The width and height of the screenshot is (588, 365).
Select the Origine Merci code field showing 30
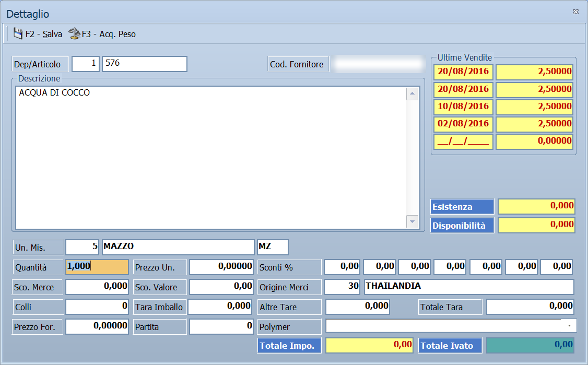click(x=342, y=287)
